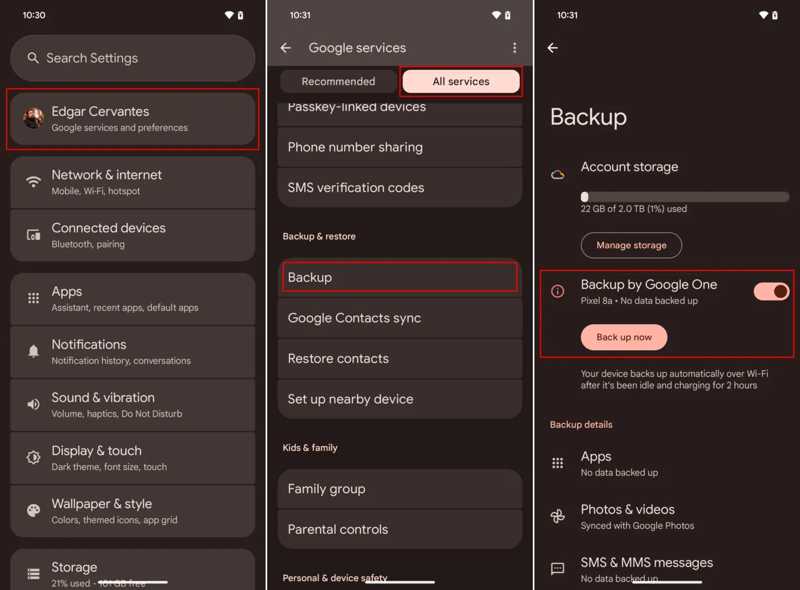Tap the Account storage heading
The height and width of the screenshot is (590, 800).
click(630, 167)
